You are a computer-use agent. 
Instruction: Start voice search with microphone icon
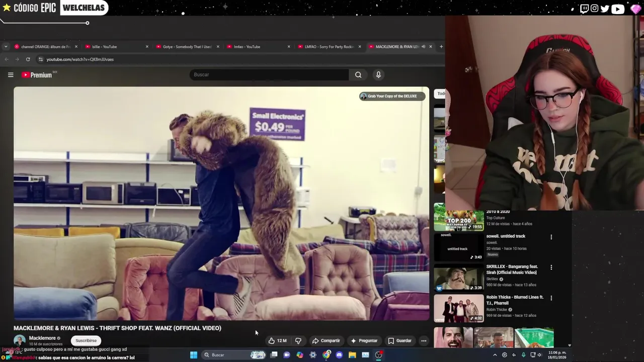(x=378, y=75)
